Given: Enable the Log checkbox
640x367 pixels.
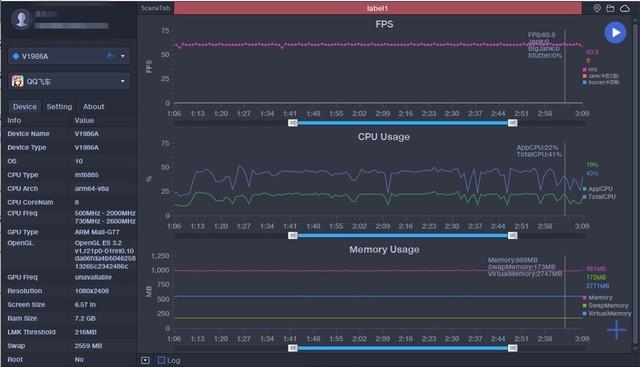Looking at the screenshot, I should tap(162, 360).
